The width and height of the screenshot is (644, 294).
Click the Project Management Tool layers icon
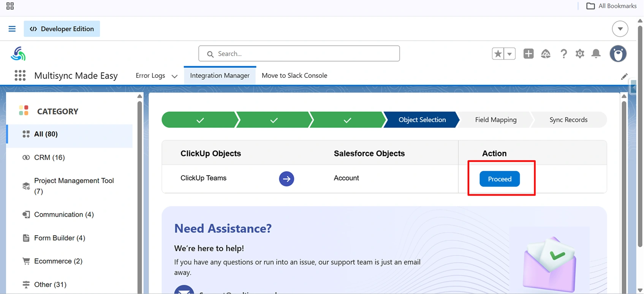(x=26, y=186)
